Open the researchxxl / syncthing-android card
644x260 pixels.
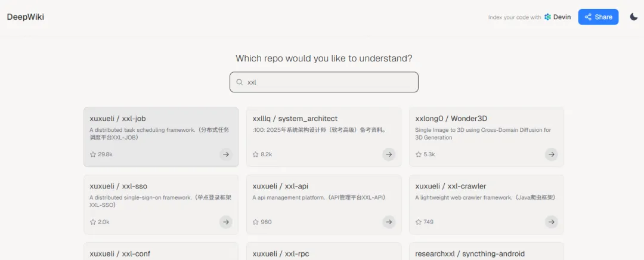[470, 253]
